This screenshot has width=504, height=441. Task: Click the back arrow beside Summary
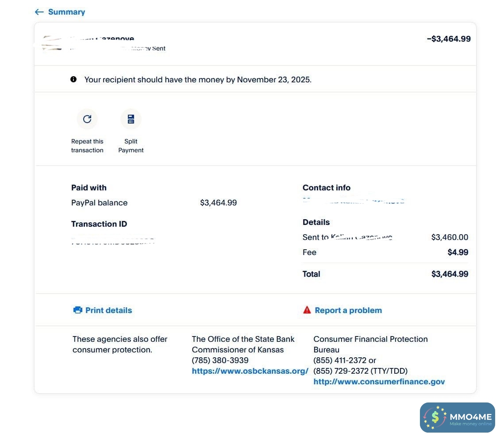coord(39,12)
